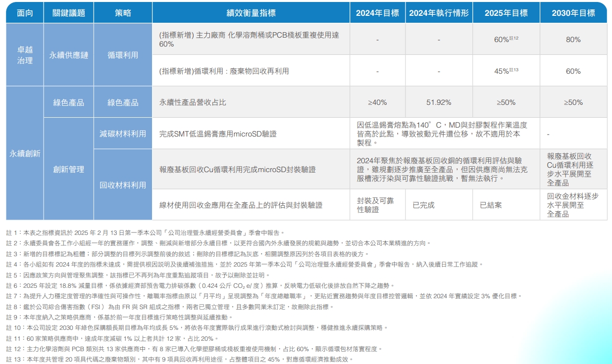Viewport: 612px width, 364px height.
Task: Select the 回收材料利用 strategy cell
Action: [123, 185]
